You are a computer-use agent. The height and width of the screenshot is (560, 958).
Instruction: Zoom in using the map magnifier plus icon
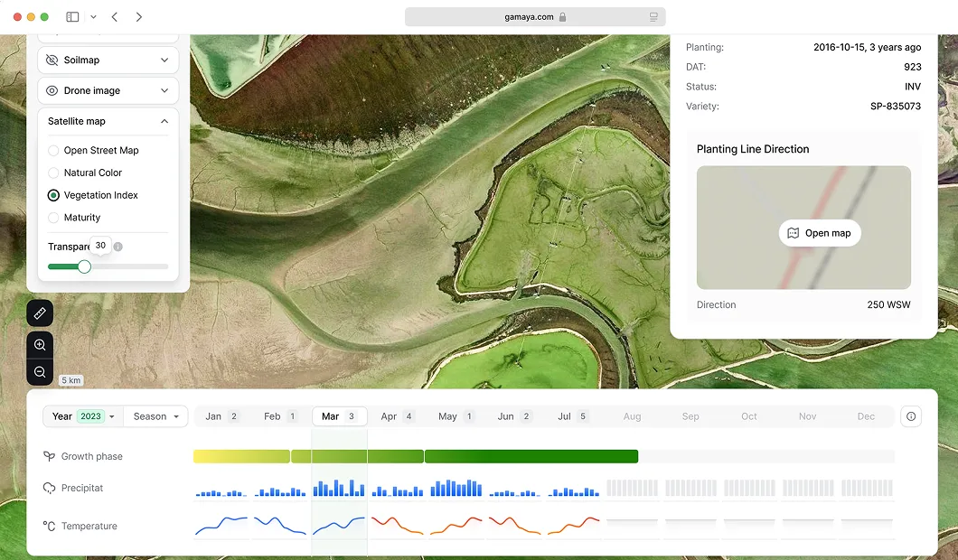(x=39, y=344)
